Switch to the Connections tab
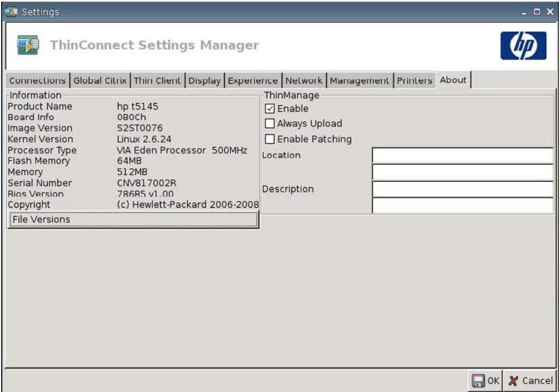 (x=37, y=80)
